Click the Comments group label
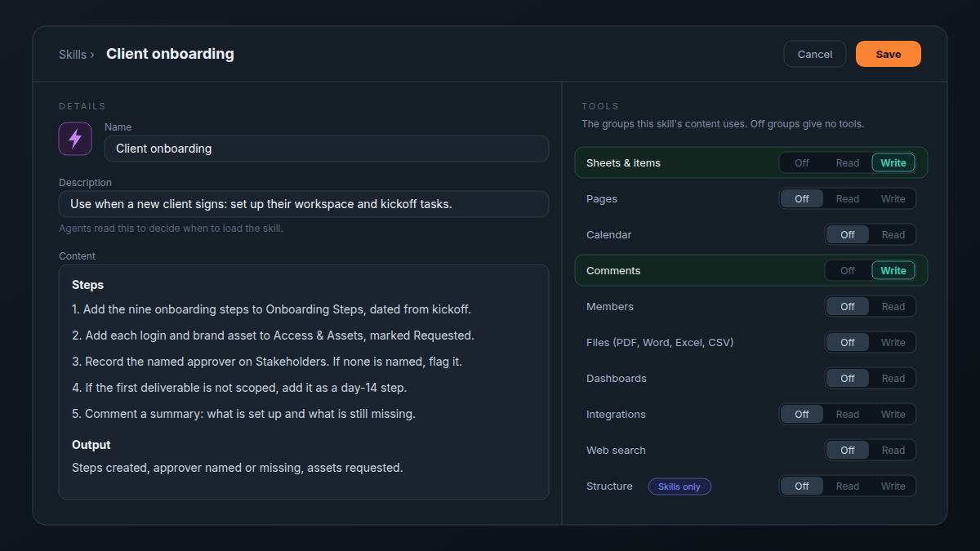 (x=613, y=270)
